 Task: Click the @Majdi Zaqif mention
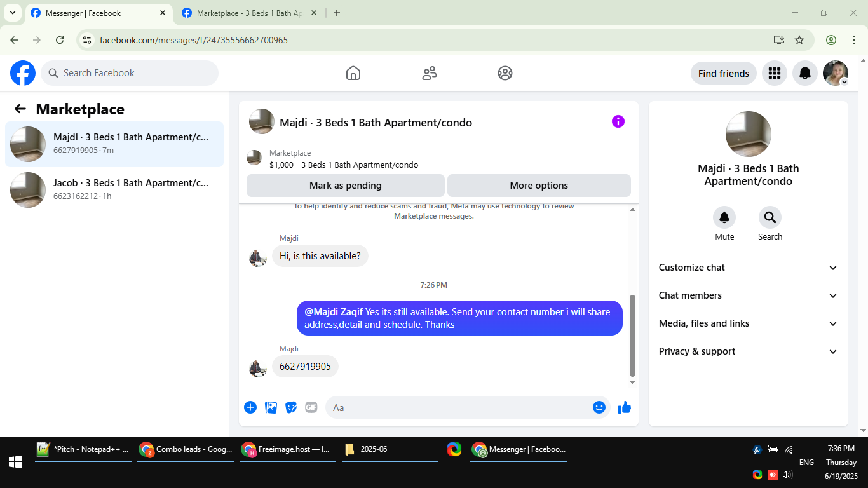334,312
